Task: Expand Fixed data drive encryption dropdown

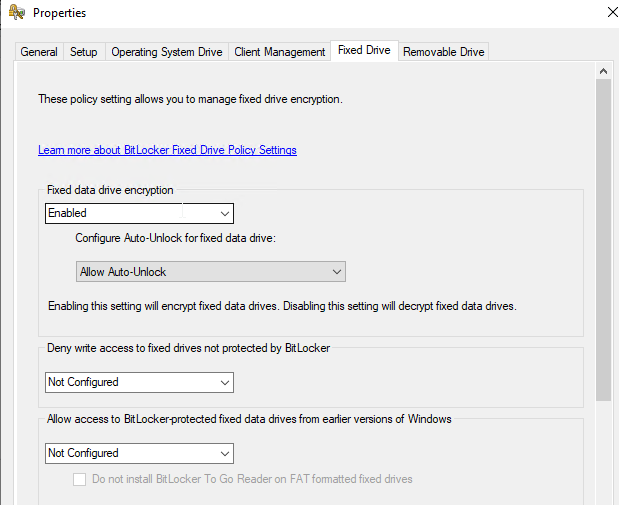Action: click(139, 213)
